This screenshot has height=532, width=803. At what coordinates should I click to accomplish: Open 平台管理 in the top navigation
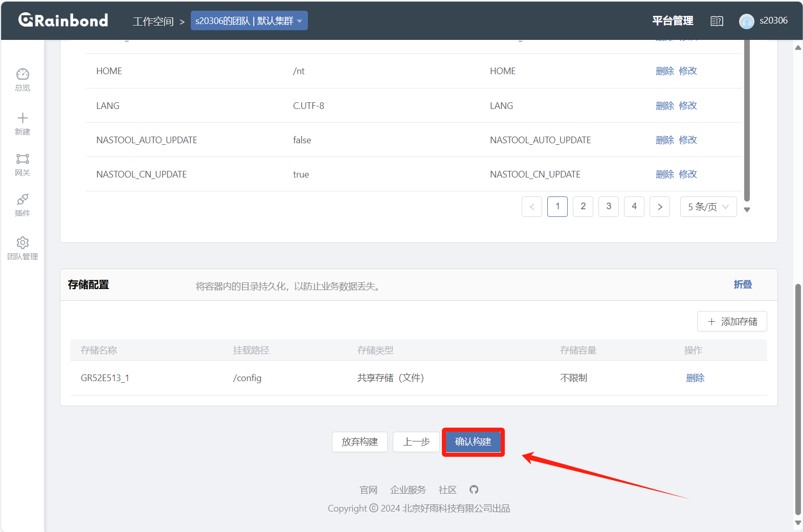click(x=673, y=21)
